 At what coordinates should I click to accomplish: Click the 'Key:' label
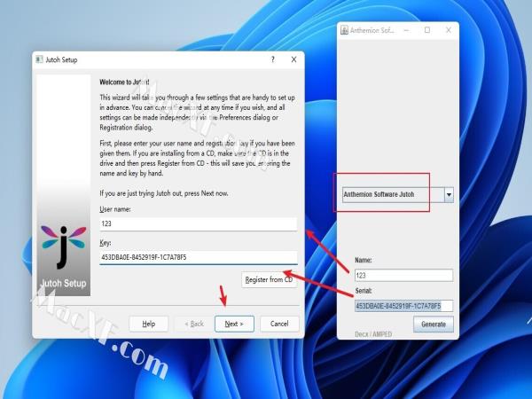(x=106, y=243)
